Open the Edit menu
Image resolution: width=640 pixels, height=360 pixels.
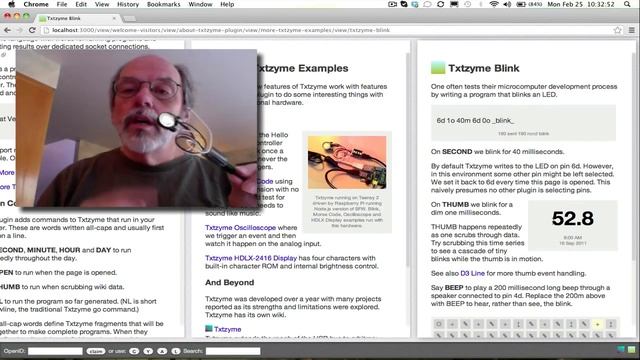point(81,4)
